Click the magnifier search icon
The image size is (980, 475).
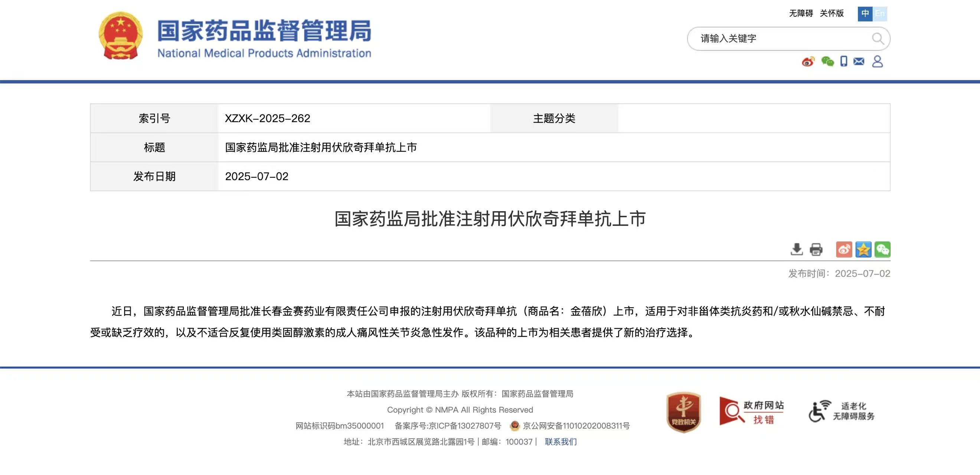pos(878,39)
